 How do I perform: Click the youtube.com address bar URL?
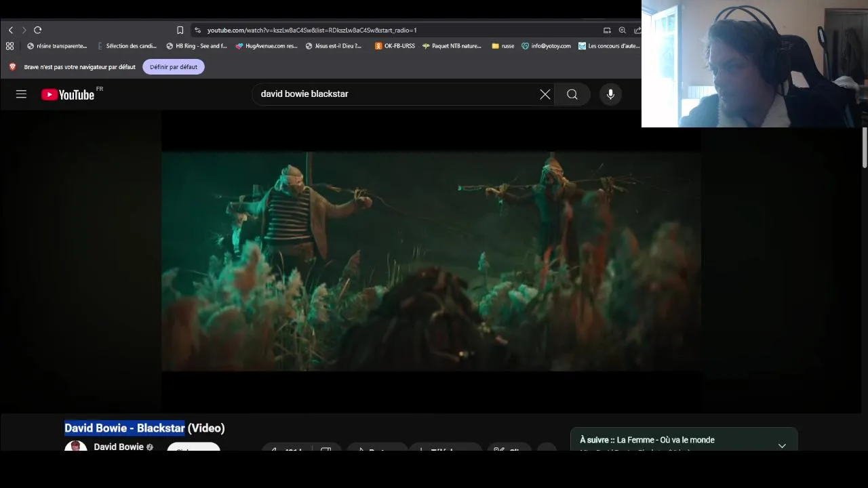tap(312, 30)
